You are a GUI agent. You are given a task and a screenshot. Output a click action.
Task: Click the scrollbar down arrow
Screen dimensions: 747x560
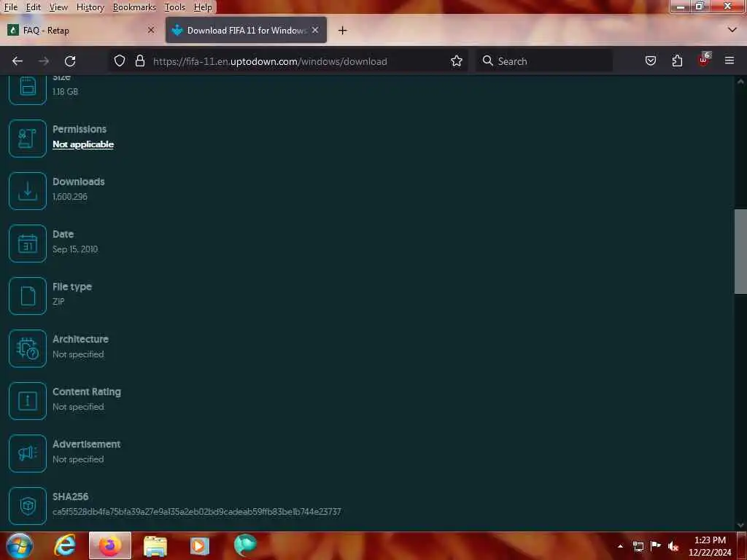coord(740,525)
